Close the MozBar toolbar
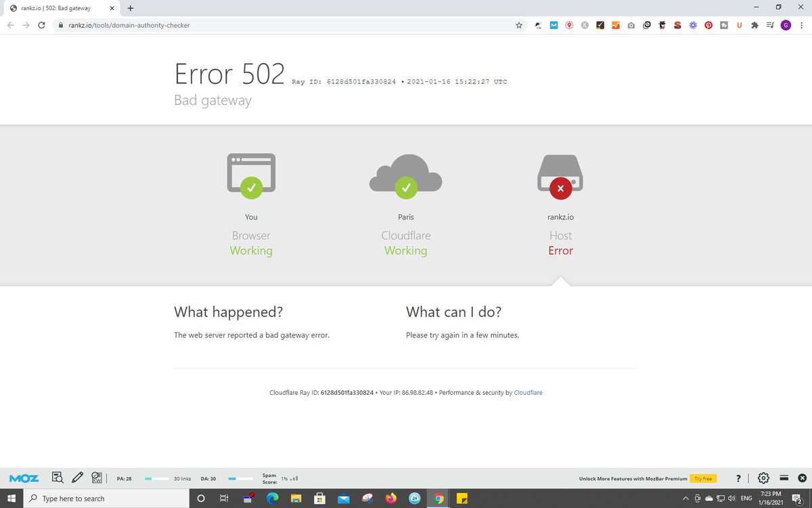Image resolution: width=812 pixels, height=508 pixels. point(802,478)
